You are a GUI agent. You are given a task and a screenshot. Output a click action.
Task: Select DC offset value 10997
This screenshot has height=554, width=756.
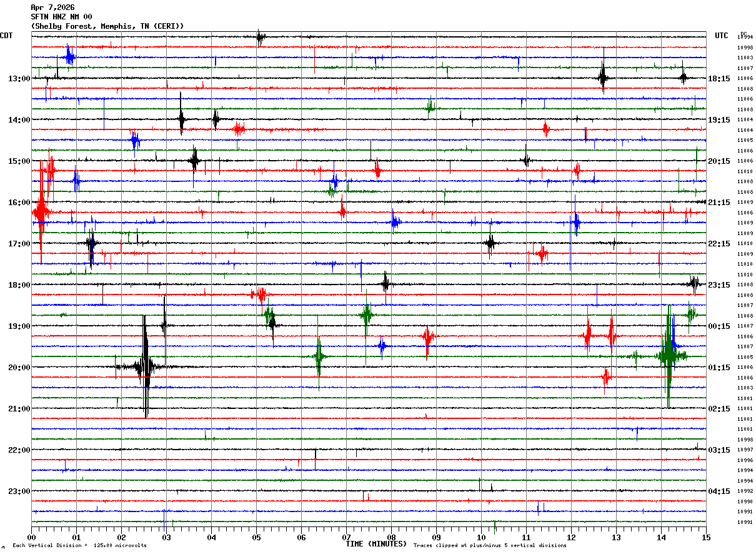click(745, 450)
